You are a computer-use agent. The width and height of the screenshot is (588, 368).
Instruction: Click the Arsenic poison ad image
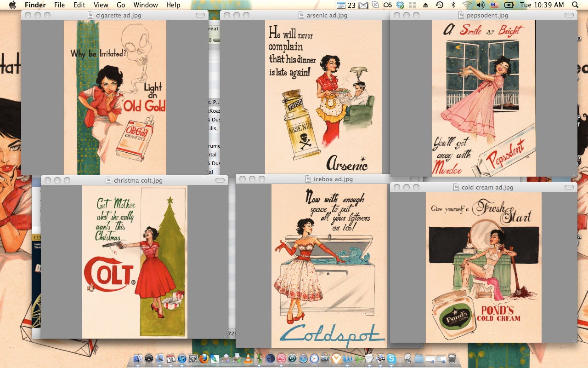click(323, 97)
